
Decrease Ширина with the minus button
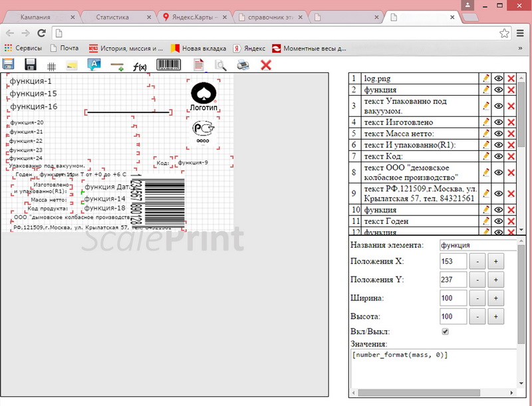coord(477,298)
